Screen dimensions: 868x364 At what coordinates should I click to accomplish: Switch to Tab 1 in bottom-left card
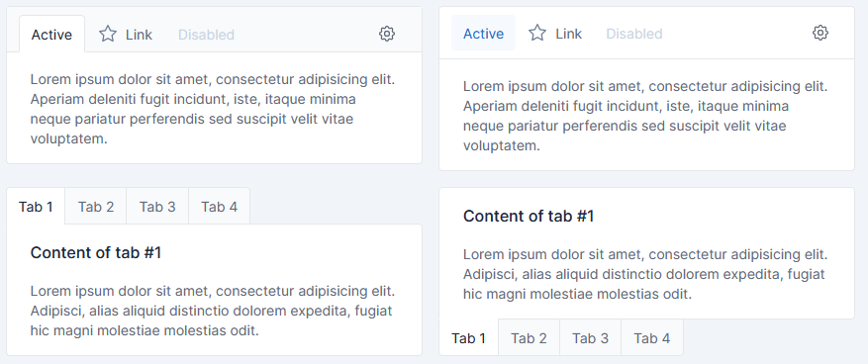[x=36, y=207]
